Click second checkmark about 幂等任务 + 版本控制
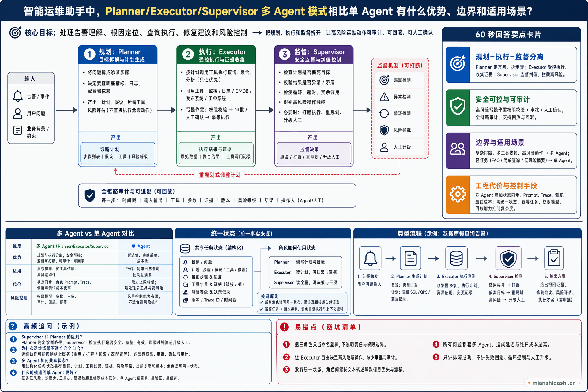588x392 pixels. pyautogui.click(x=261, y=309)
